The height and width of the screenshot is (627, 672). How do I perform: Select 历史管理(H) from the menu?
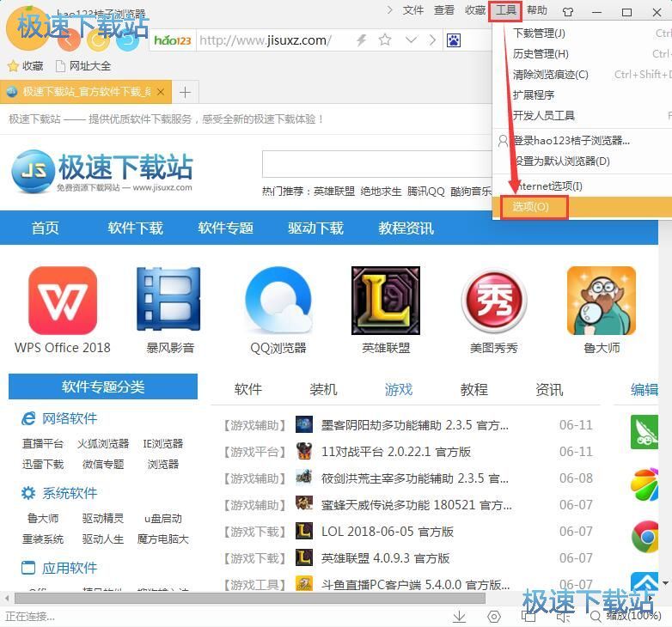582,53
